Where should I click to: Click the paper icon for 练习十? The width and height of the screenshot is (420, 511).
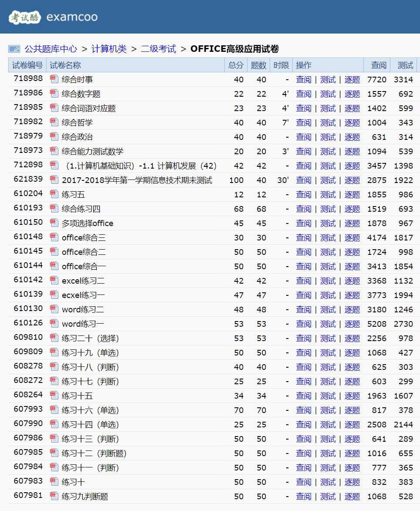54,482
